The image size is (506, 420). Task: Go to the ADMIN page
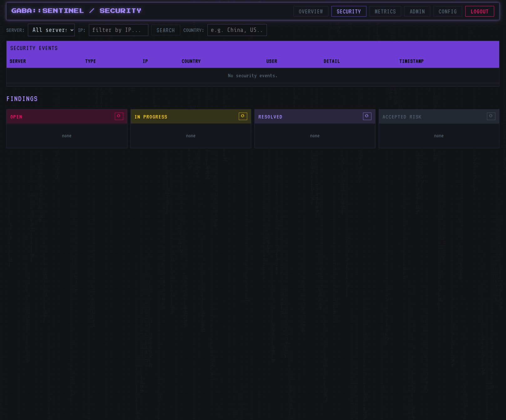coord(417,11)
